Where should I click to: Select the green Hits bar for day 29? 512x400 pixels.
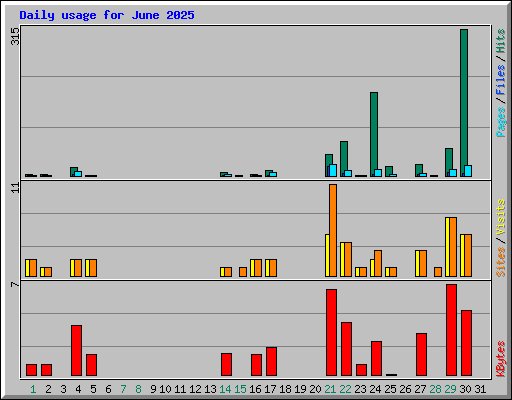point(449,159)
